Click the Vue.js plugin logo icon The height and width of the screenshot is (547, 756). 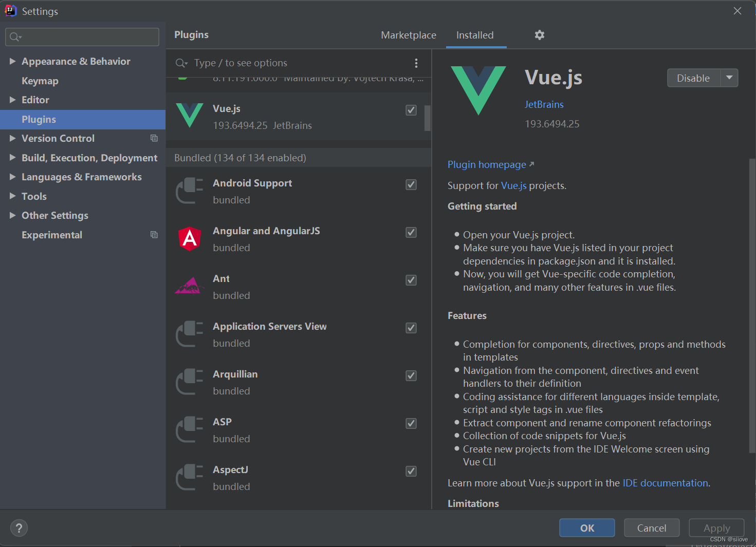click(190, 116)
